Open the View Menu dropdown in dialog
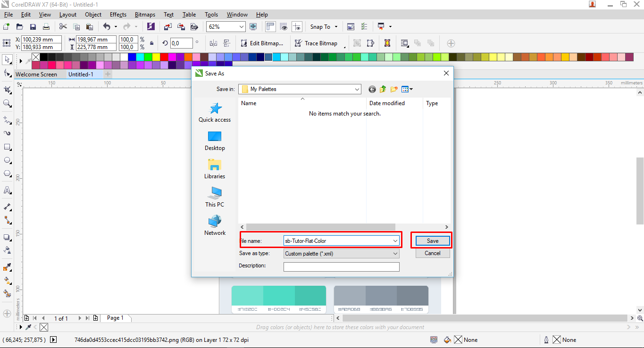 (407, 89)
